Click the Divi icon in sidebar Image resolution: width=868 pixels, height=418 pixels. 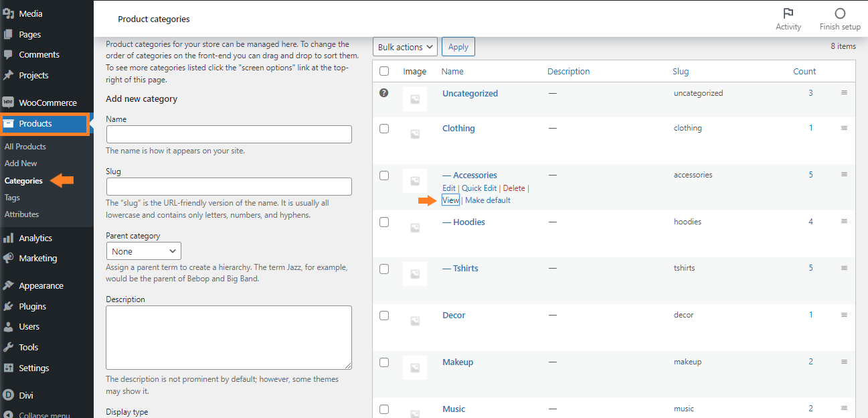tap(9, 395)
